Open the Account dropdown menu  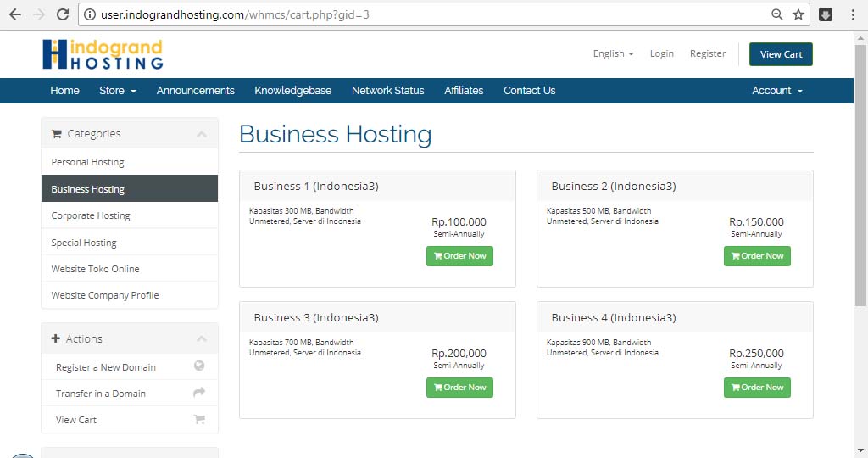click(776, 91)
